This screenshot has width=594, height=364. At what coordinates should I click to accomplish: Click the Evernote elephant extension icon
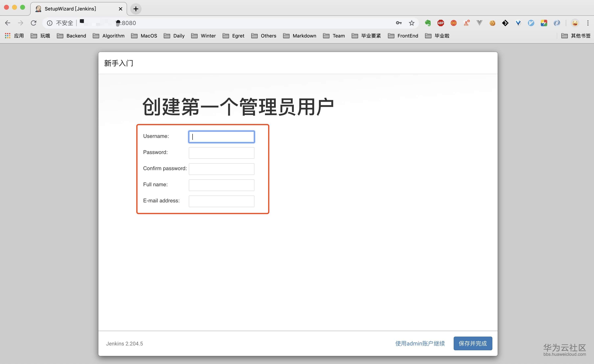click(428, 23)
